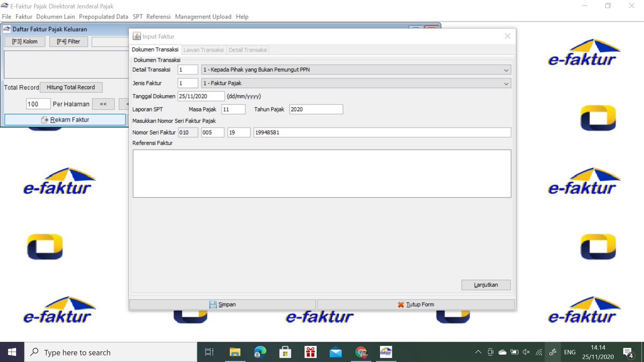Open the red gift app in the taskbar

(x=311, y=352)
